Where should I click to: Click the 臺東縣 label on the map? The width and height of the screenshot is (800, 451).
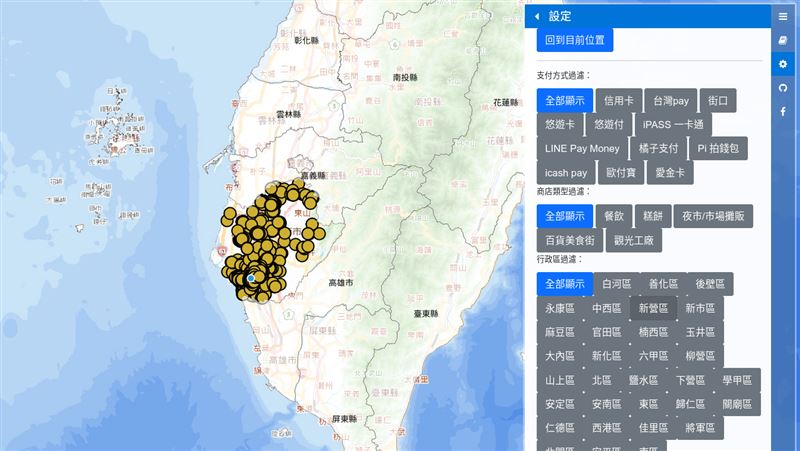(426, 314)
